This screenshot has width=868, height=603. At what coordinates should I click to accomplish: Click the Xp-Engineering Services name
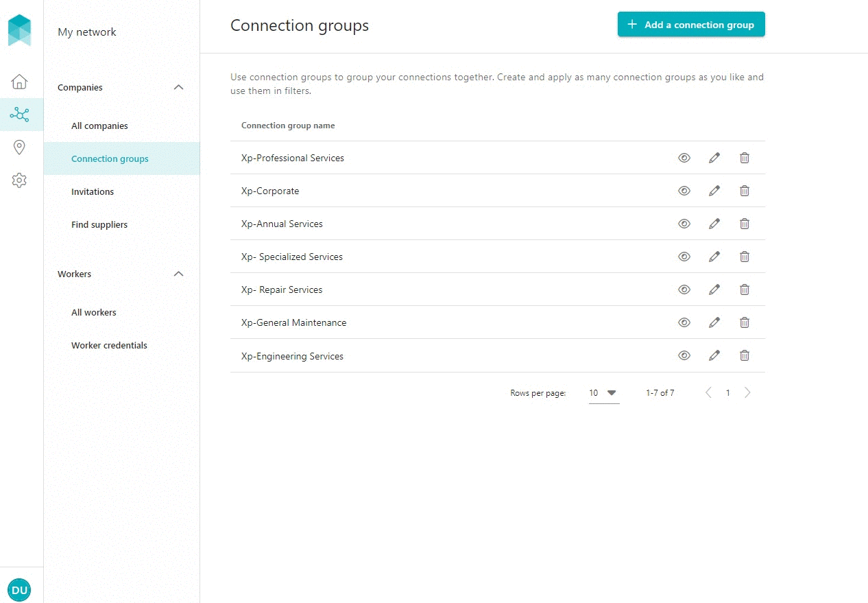click(x=293, y=356)
